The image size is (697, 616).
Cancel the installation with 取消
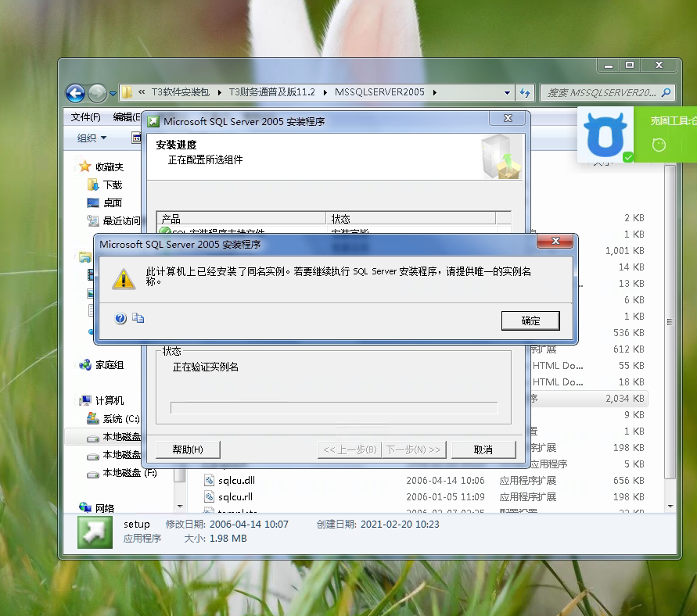[483, 450]
